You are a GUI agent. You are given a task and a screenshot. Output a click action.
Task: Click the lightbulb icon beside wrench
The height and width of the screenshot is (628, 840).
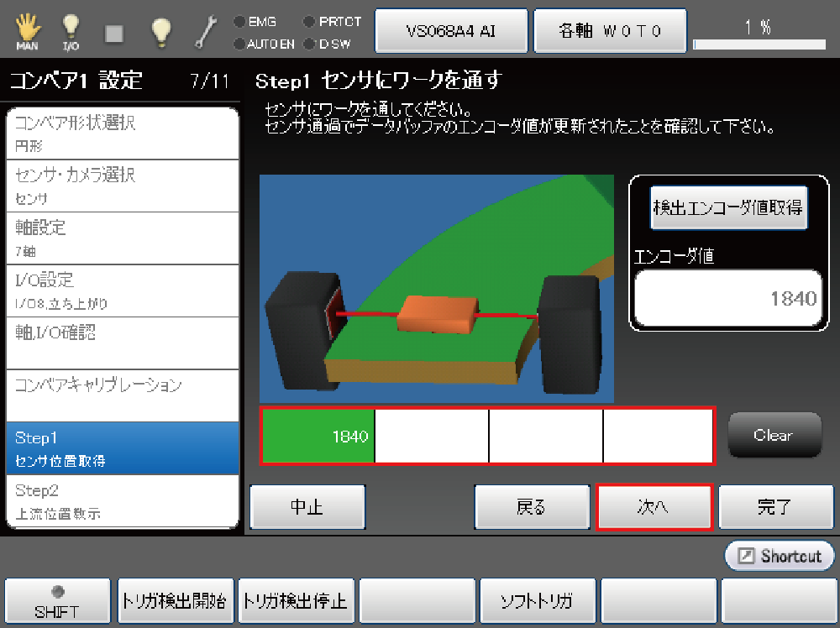pos(160,31)
